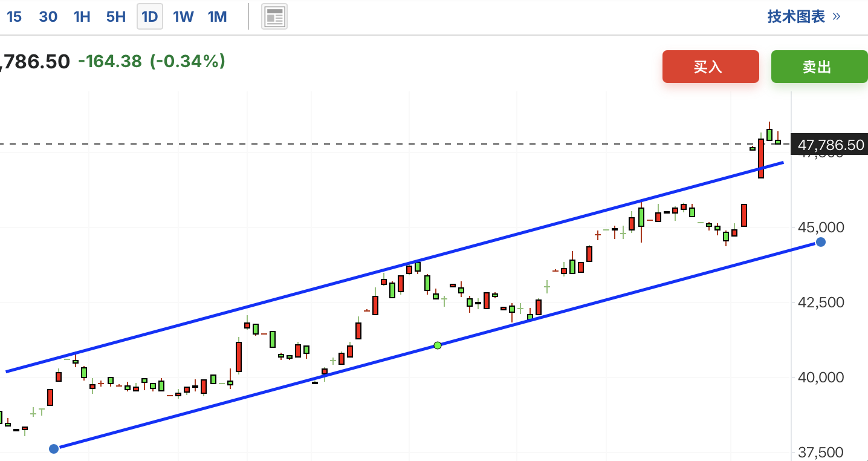Click the lower-left channel line anchor point
Screen dimensions: 868x461
point(54,448)
